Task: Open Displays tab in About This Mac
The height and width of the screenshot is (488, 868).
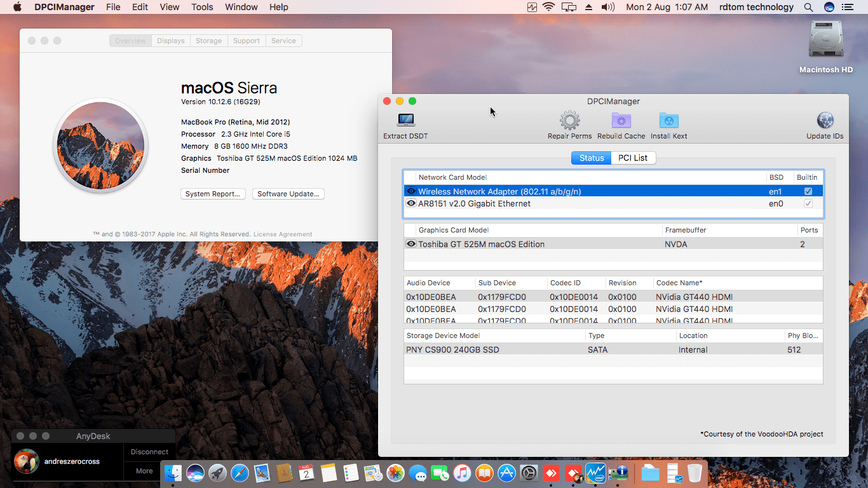Action: [x=171, y=41]
